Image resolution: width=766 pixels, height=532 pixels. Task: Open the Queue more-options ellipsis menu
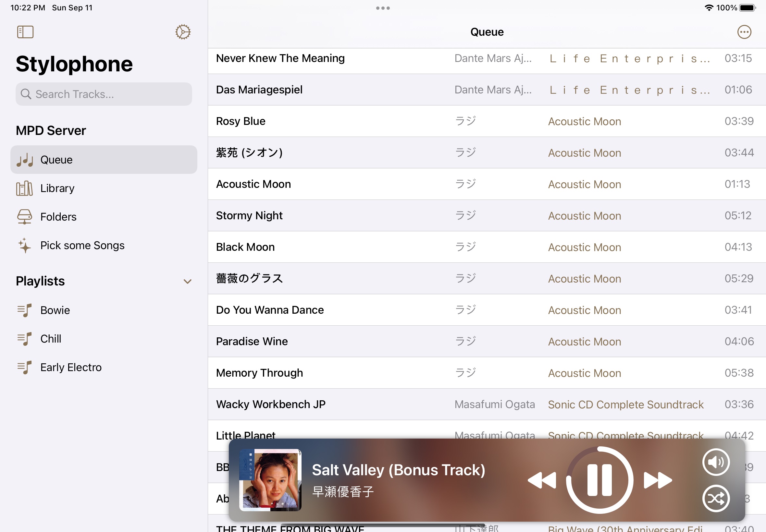[744, 32]
